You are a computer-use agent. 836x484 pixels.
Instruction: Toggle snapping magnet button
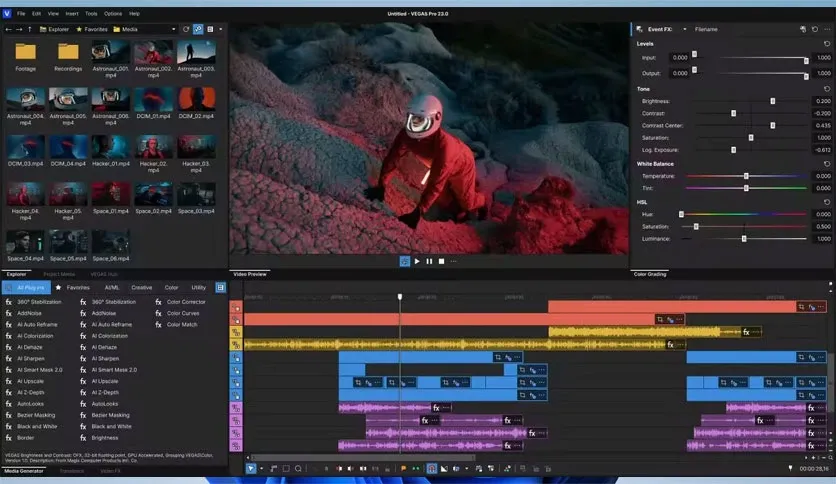(x=431, y=469)
